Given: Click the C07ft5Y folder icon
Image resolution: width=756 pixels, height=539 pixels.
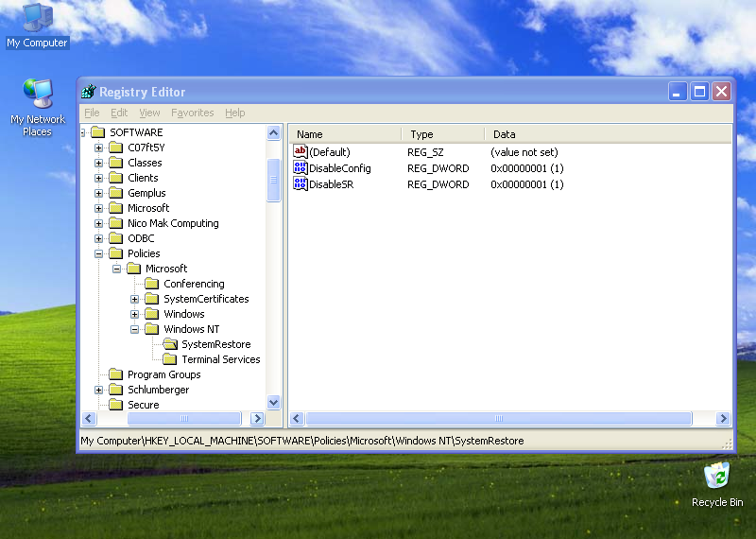Looking at the screenshot, I should point(115,148).
